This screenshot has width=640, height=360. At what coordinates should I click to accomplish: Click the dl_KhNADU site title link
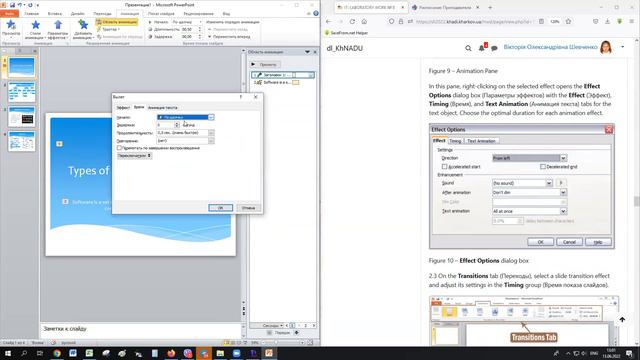click(x=345, y=48)
